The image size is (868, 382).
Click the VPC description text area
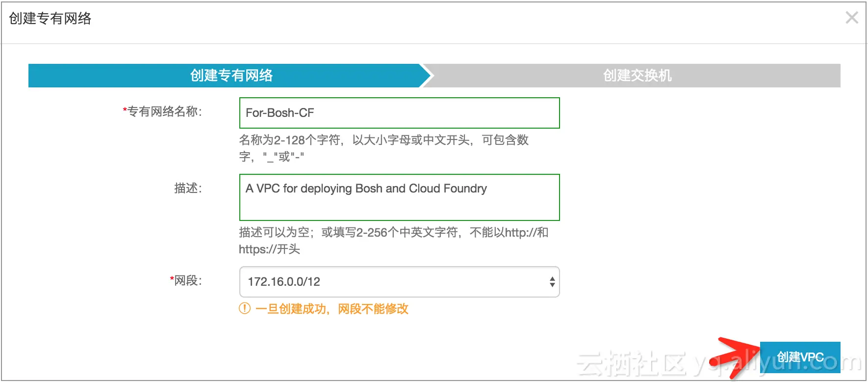[x=399, y=197]
